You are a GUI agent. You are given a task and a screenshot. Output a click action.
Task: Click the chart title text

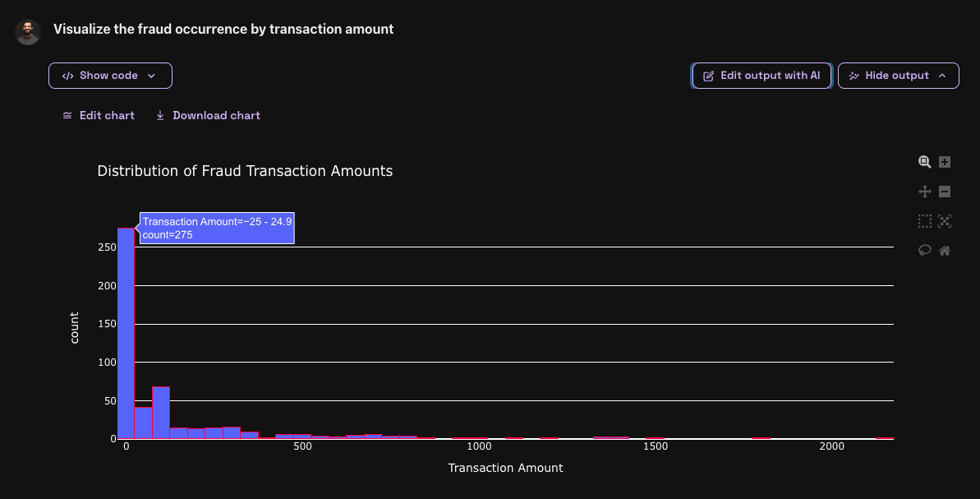pyautogui.click(x=245, y=171)
